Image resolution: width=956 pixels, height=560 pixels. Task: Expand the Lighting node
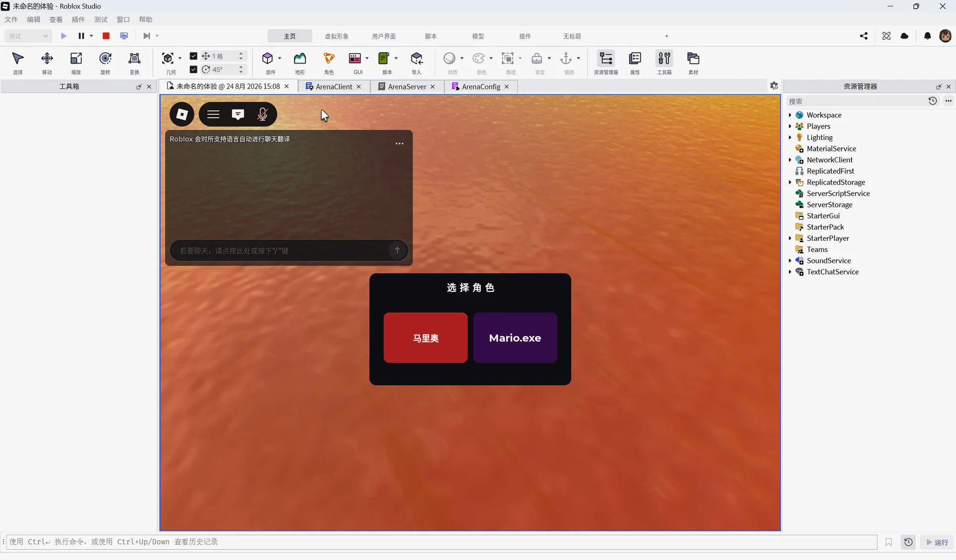point(790,138)
